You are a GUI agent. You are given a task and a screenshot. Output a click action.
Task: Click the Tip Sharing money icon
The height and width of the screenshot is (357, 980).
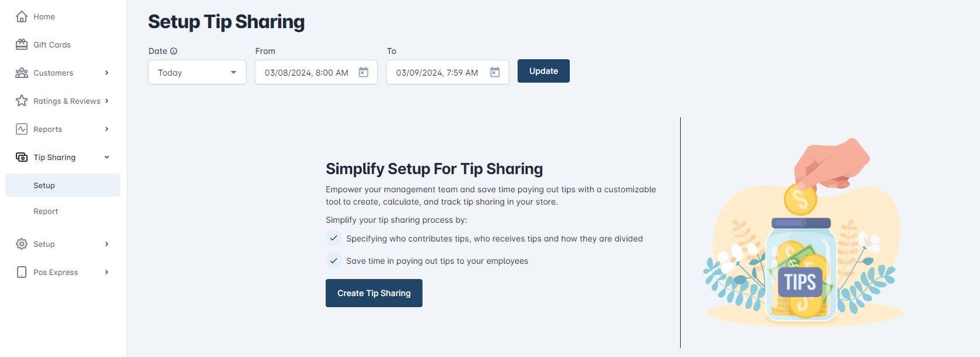pyautogui.click(x=22, y=157)
